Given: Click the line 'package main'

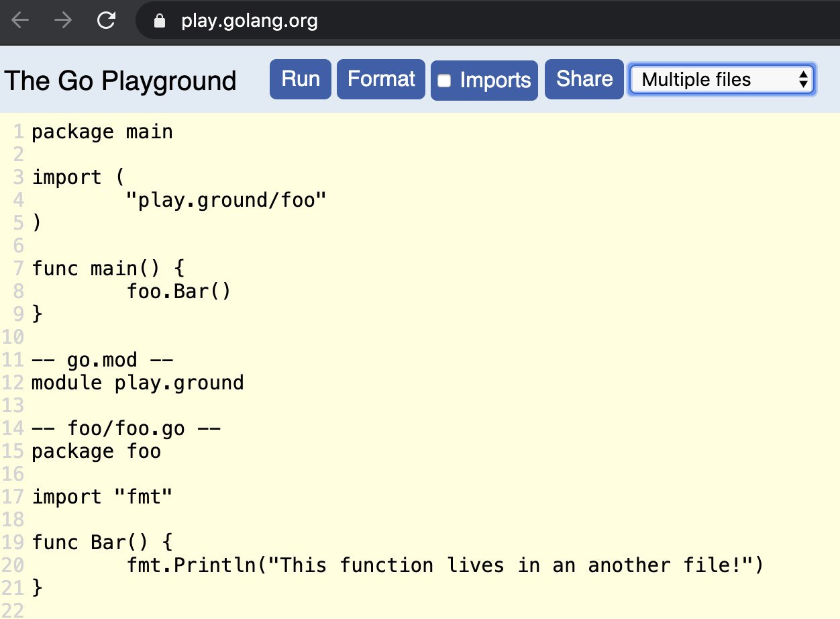Looking at the screenshot, I should click(102, 132).
